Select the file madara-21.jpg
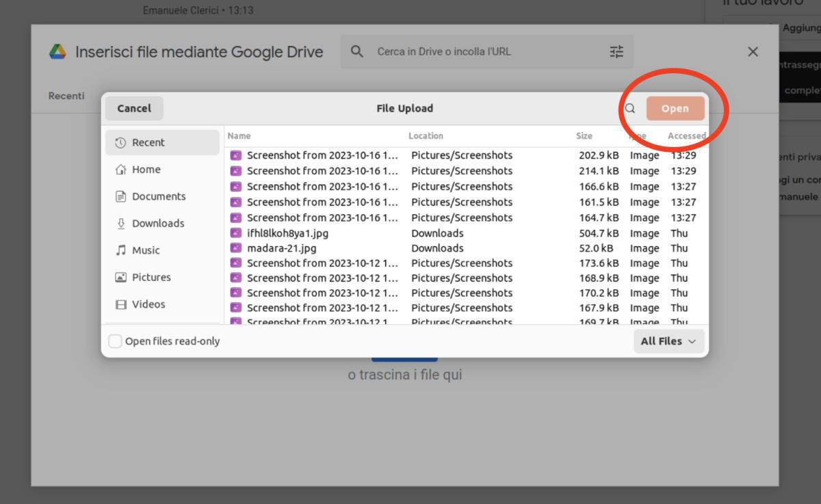 tap(281, 248)
